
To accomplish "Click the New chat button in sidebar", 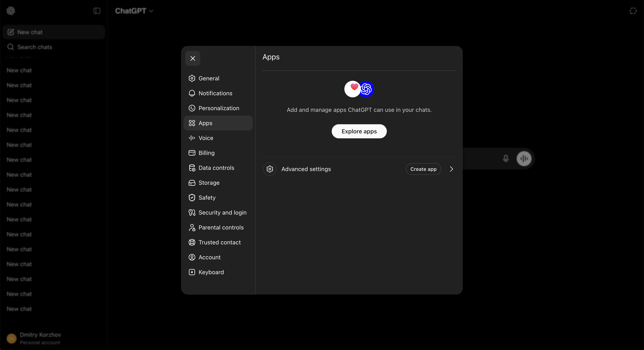I will pyautogui.click(x=54, y=32).
